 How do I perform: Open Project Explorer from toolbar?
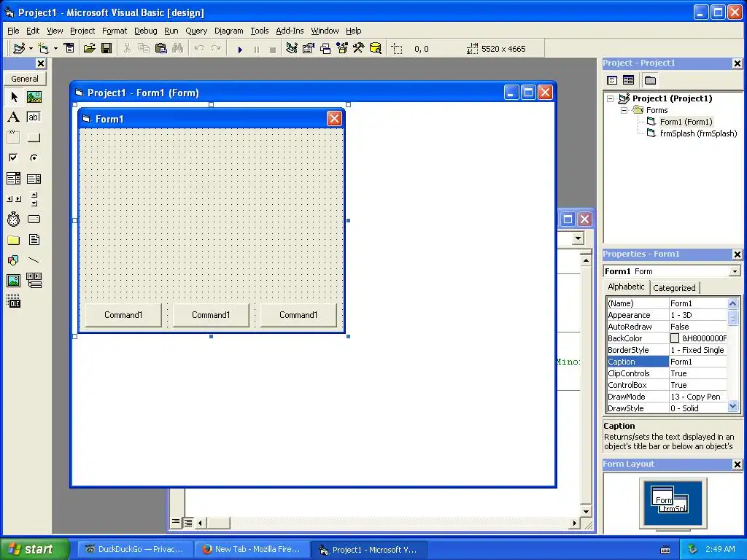coord(292,49)
